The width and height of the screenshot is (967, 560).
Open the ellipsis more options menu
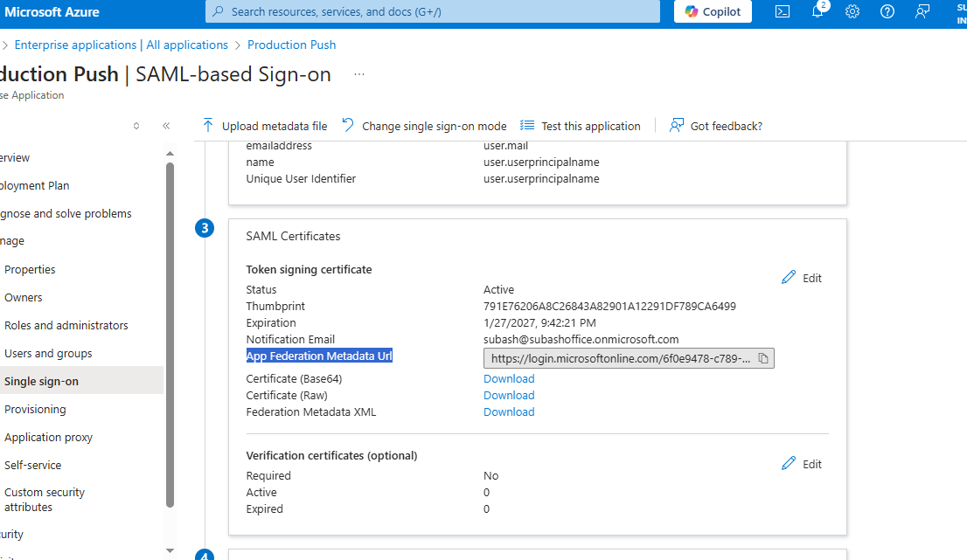(359, 74)
